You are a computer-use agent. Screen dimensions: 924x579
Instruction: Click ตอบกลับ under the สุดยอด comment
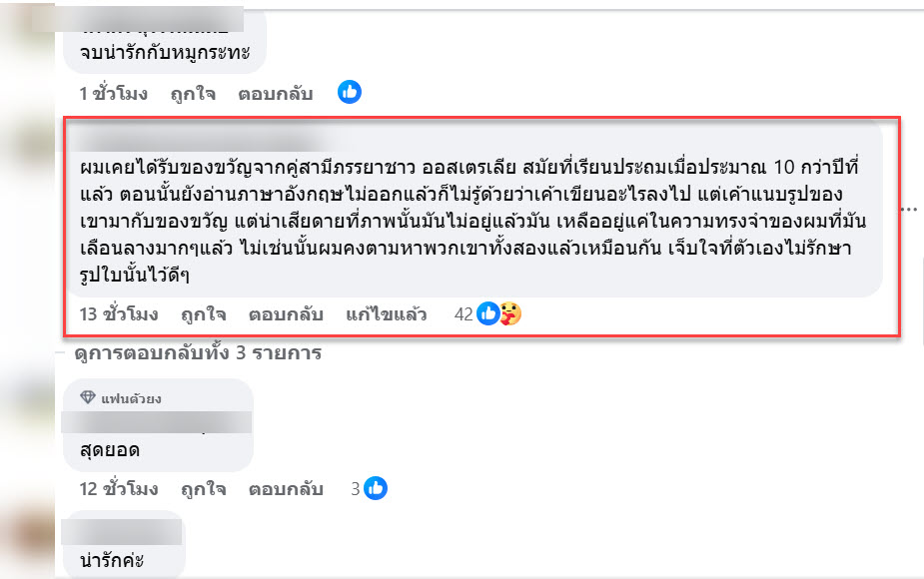point(285,489)
